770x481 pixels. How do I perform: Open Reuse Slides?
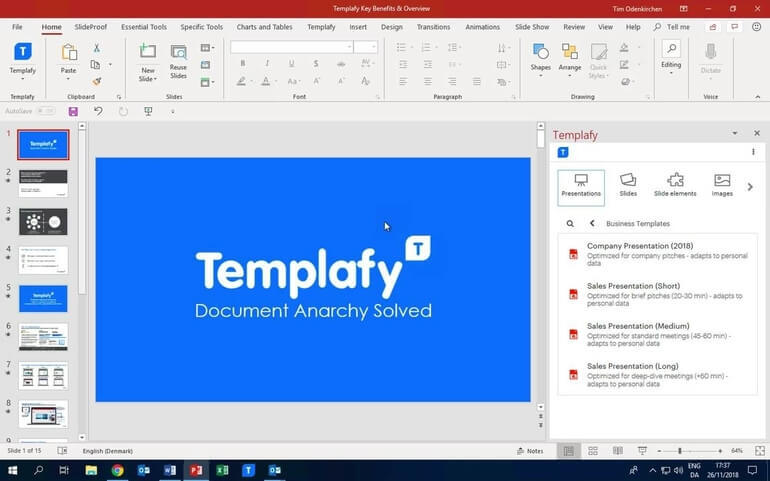[x=178, y=61]
